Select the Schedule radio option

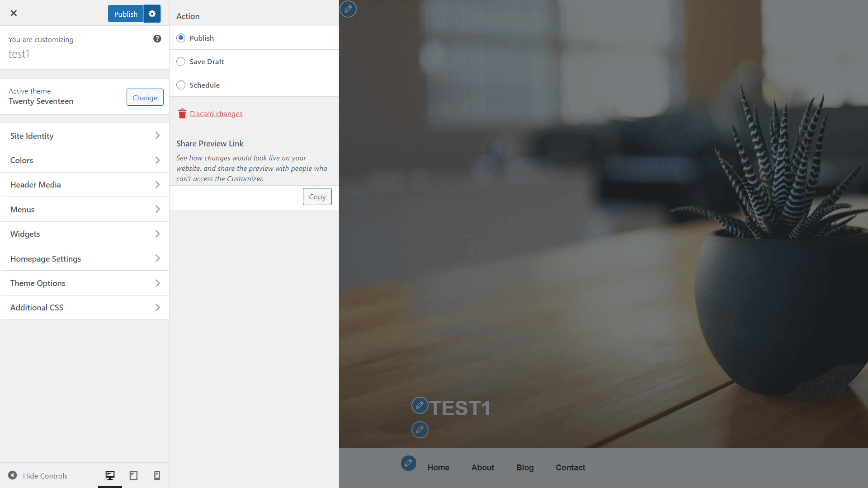(x=181, y=85)
